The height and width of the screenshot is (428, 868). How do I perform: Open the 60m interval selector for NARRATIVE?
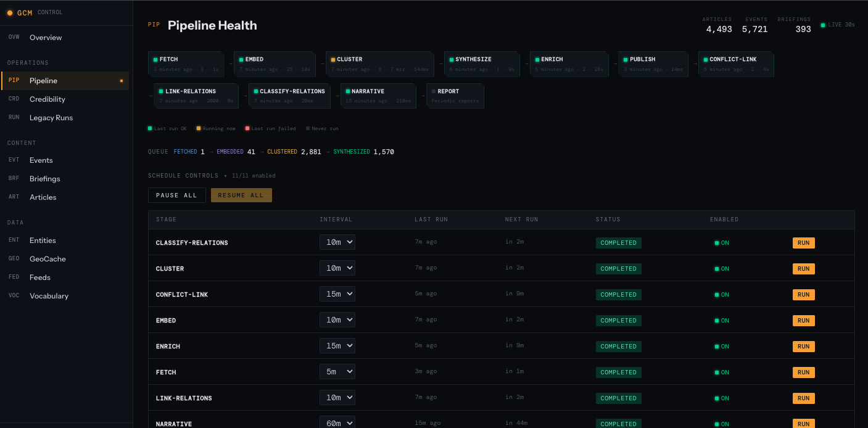(337, 422)
